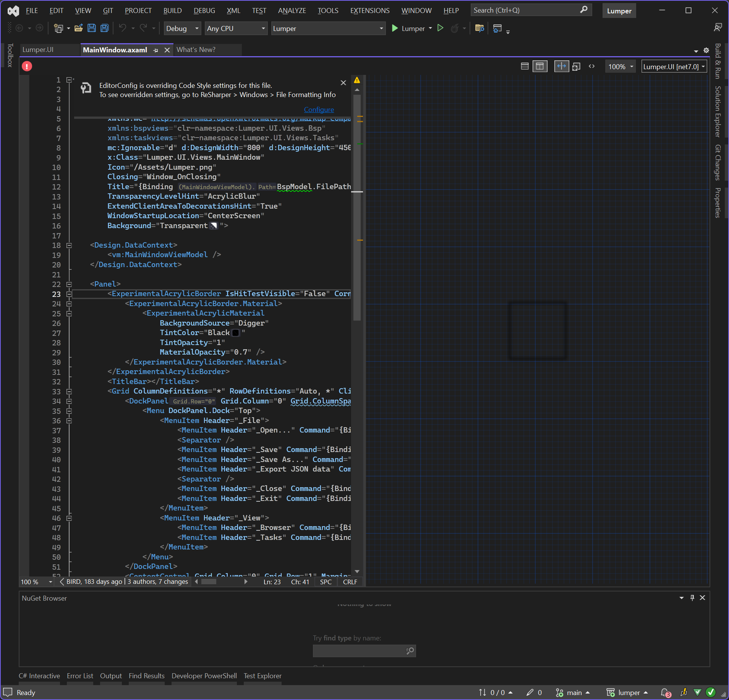Click the Black color swatch on TintColor
Image resolution: width=729 pixels, height=700 pixels.
point(236,333)
